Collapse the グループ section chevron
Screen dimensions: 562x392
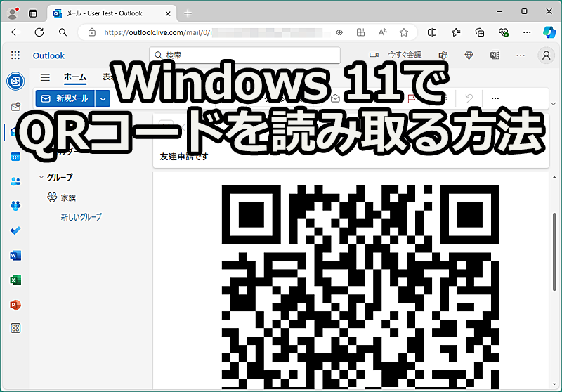point(41,178)
